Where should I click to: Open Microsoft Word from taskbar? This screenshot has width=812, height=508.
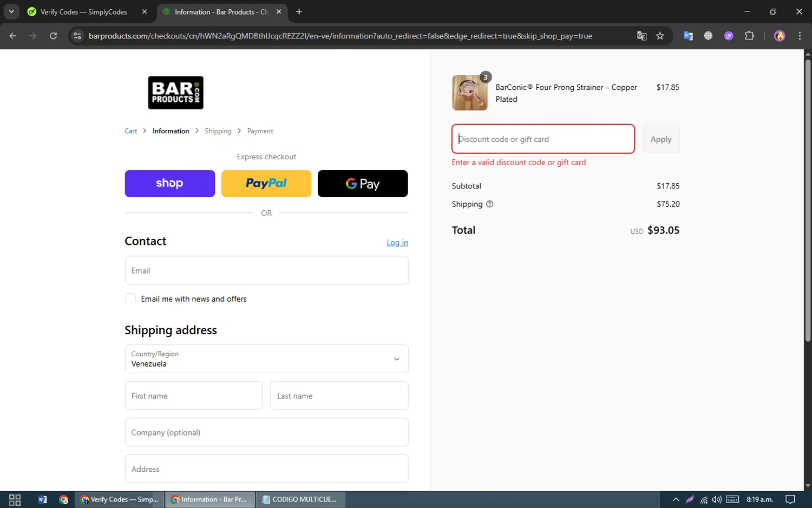pos(42,499)
